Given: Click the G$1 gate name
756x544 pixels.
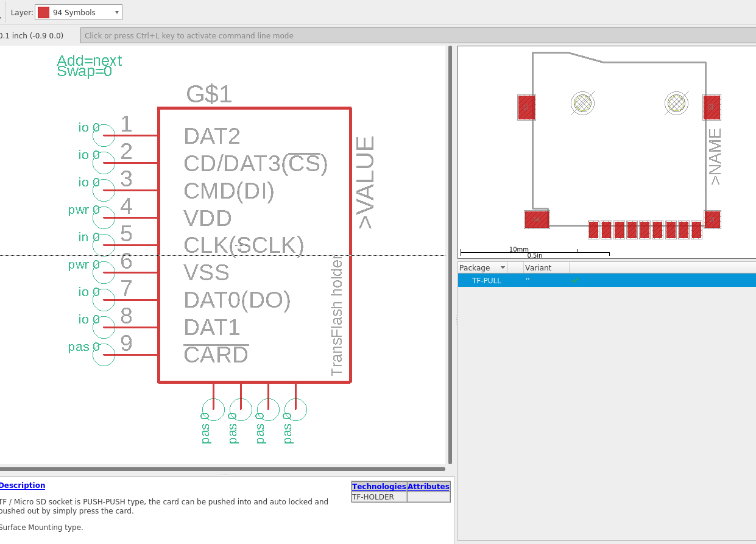Looking at the screenshot, I should point(210,94).
